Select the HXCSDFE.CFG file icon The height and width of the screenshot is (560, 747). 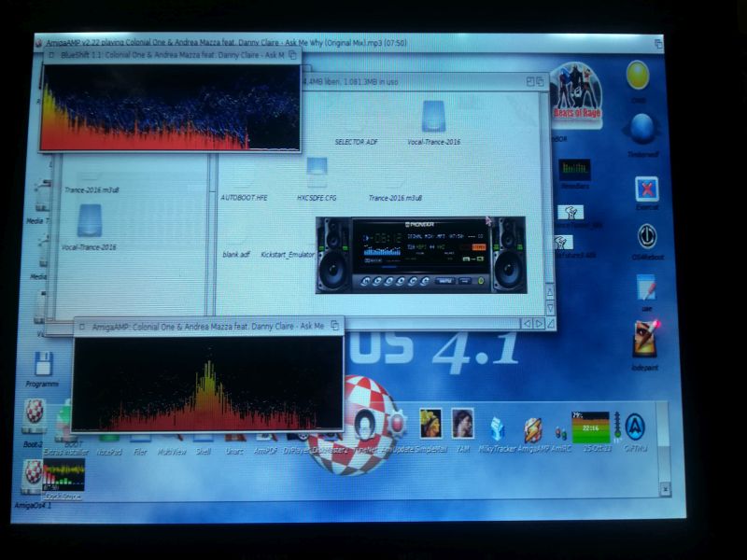317,173
